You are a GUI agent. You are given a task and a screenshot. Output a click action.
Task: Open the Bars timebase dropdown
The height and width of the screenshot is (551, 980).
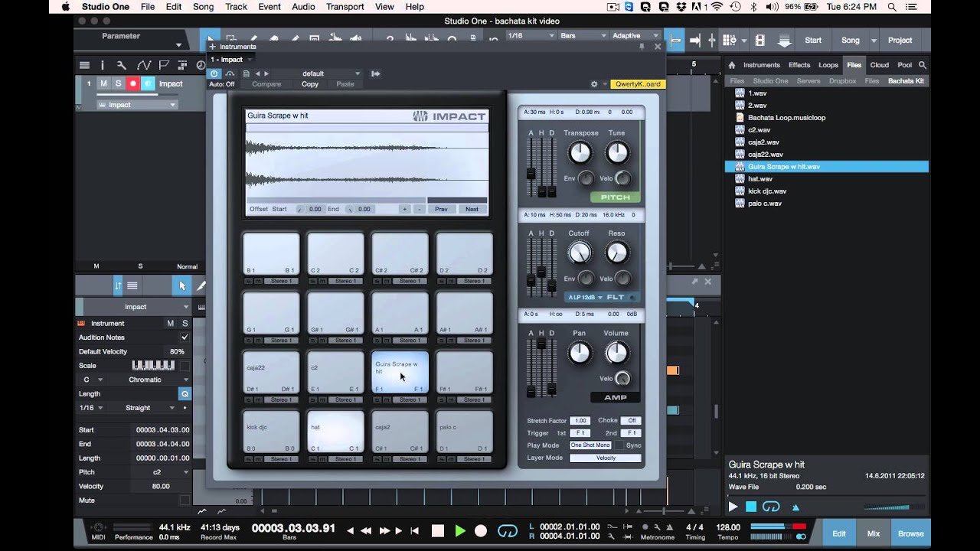click(x=583, y=35)
